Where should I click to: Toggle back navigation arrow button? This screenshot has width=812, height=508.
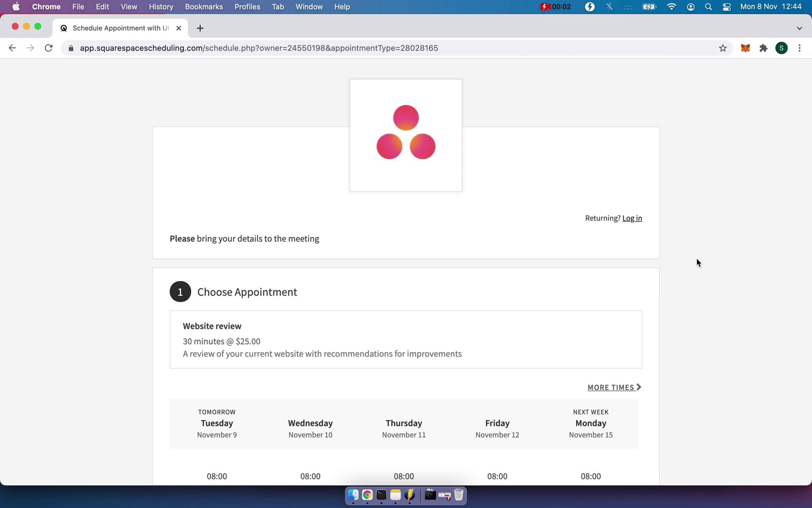pos(13,48)
